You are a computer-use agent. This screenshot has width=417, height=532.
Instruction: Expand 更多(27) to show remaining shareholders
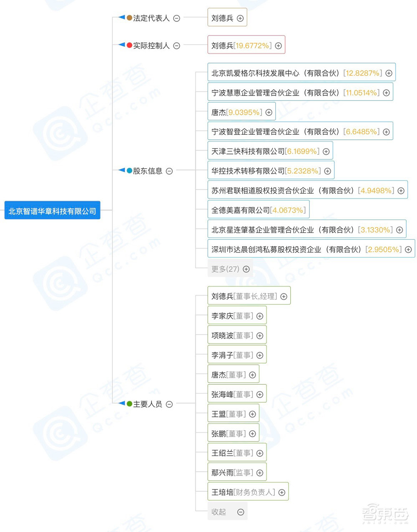coord(246,269)
